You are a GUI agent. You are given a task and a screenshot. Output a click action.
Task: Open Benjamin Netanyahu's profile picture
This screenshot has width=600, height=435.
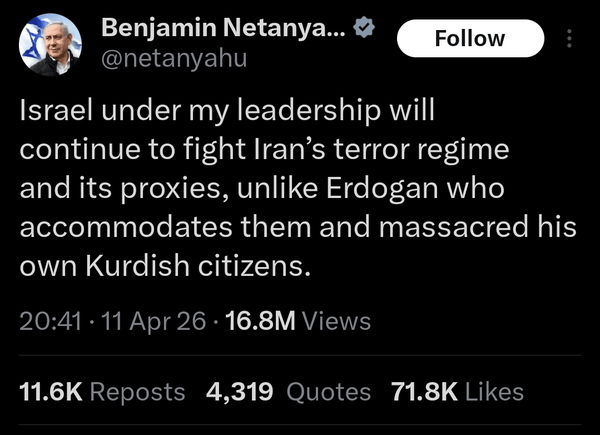pos(50,44)
